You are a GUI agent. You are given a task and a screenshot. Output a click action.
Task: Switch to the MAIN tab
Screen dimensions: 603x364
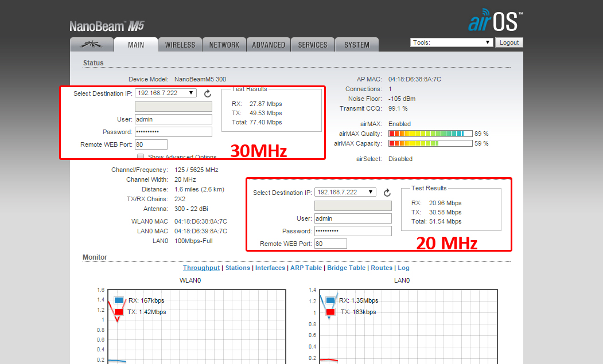point(136,45)
